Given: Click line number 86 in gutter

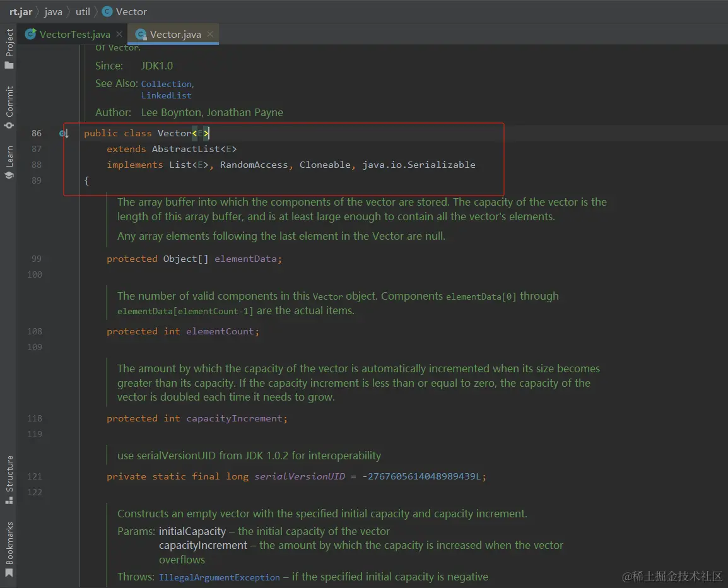Looking at the screenshot, I should pos(37,133).
